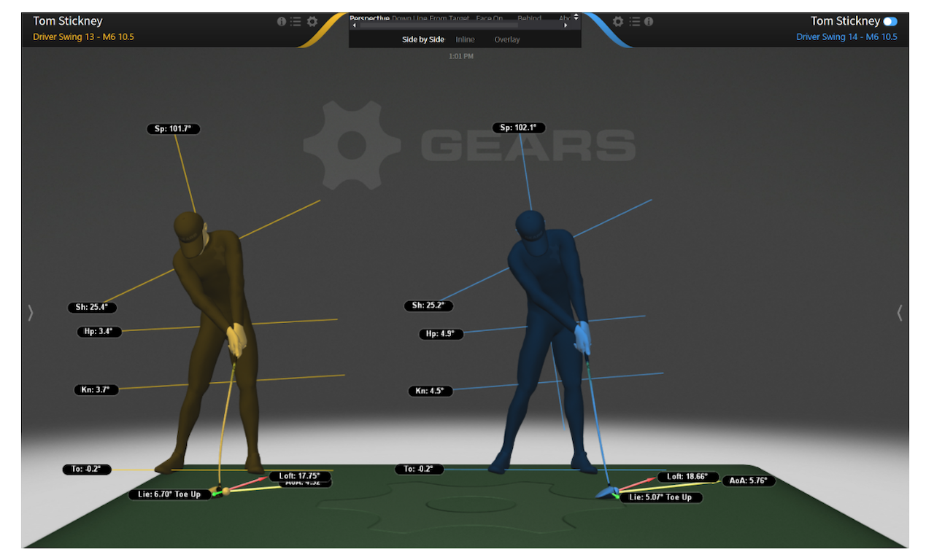This screenshot has height=560, width=926.
Task: Click view list up/down stepper arrows
Action: click(x=576, y=17)
